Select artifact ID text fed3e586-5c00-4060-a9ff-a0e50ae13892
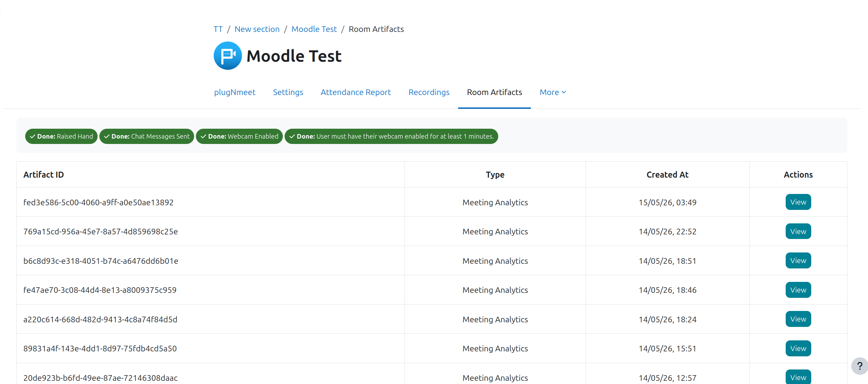 [98, 202]
